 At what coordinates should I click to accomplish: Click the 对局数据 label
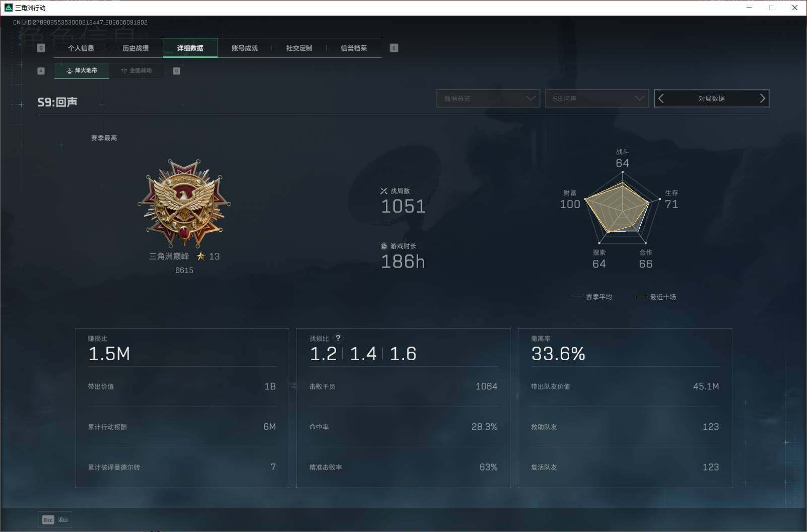pyautogui.click(x=711, y=98)
